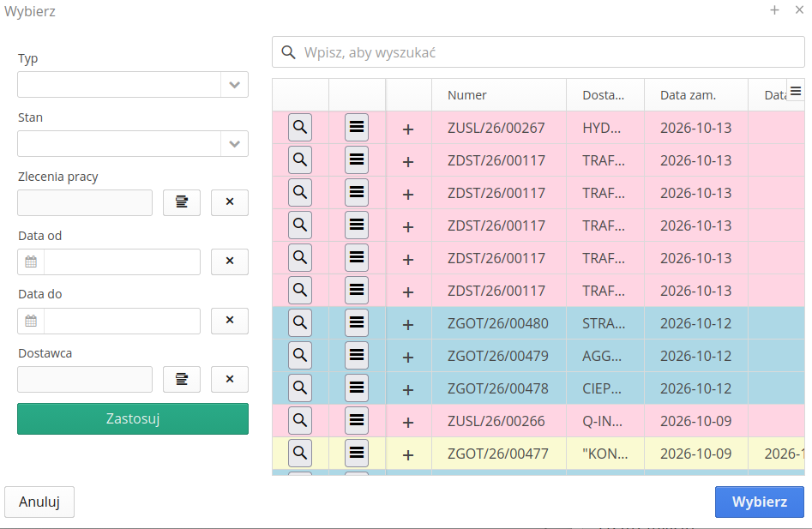Open row menu for ZGOT/26/00478
This screenshot has width=812, height=529.
[357, 388]
